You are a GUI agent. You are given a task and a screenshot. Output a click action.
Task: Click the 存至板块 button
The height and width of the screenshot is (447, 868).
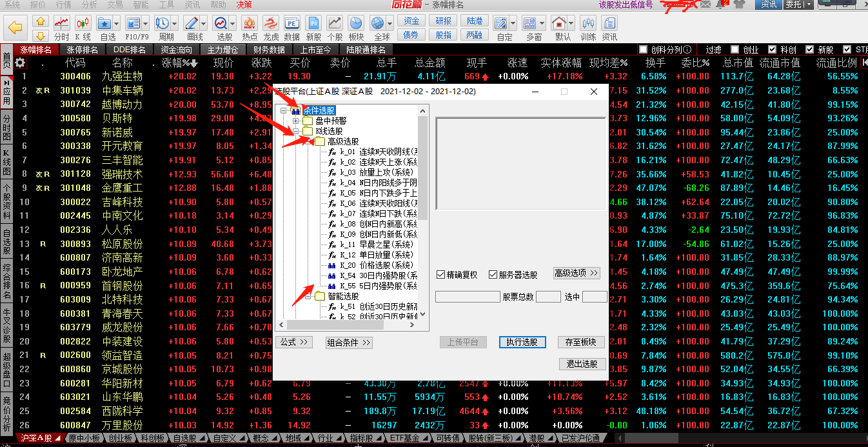[581, 342]
